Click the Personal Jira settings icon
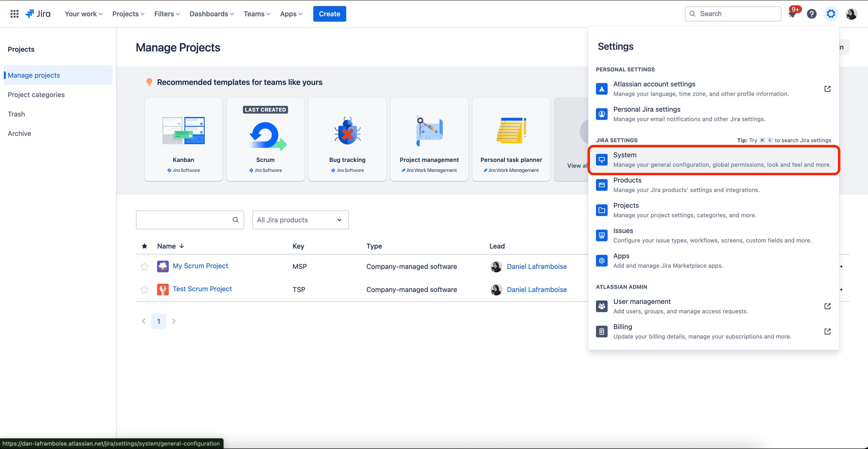Image resolution: width=868 pixels, height=449 pixels. [602, 114]
